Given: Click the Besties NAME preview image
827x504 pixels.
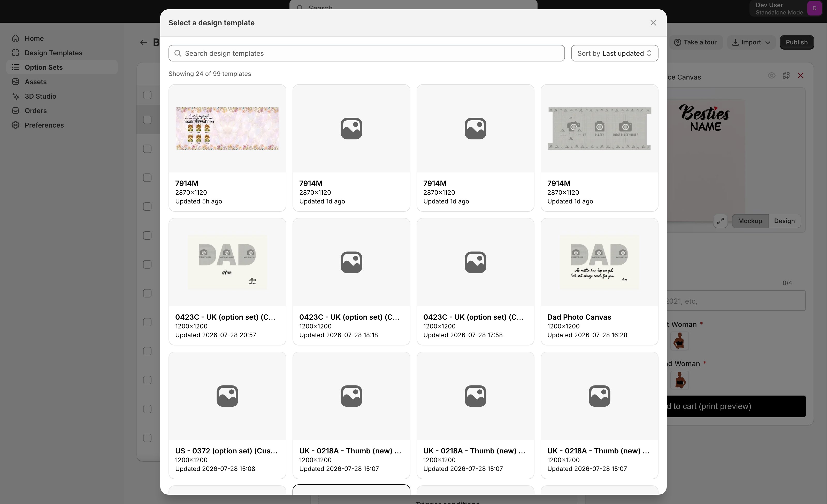Looking at the screenshot, I should (705, 160).
